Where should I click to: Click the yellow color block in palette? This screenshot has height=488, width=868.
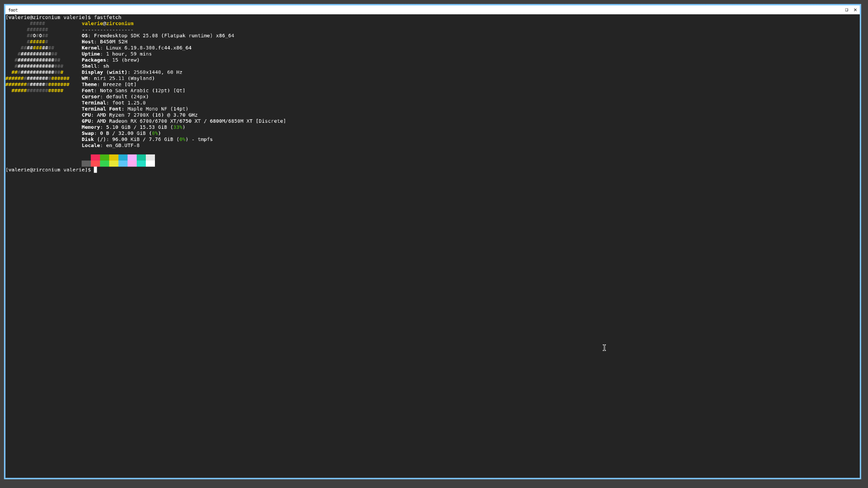pyautogui.click(x=114, y=160)
